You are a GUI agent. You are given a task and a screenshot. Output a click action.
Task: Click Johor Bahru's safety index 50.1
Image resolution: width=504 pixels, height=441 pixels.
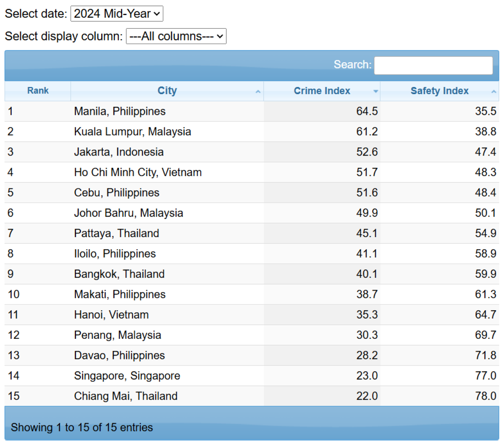point(486,213)
